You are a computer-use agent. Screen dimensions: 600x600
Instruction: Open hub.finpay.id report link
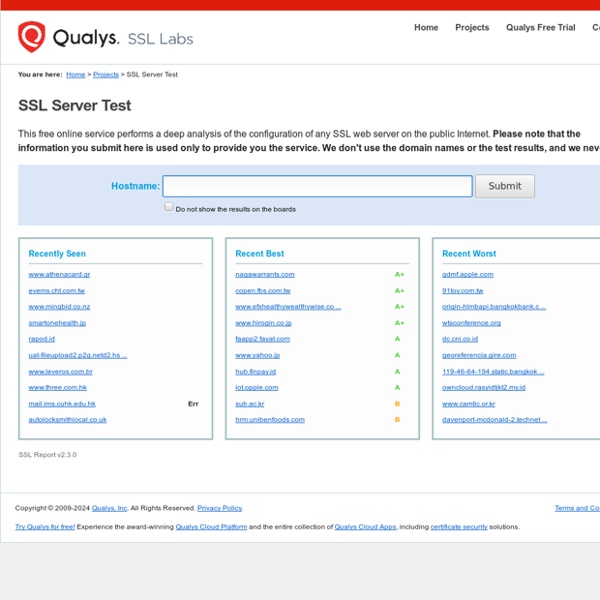(x=256, y=372)
